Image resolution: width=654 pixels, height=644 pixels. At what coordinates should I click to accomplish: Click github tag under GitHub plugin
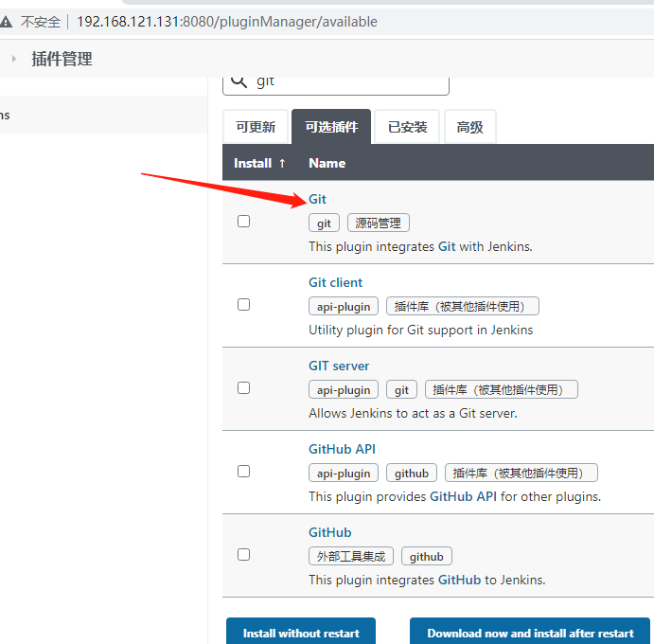427,556
